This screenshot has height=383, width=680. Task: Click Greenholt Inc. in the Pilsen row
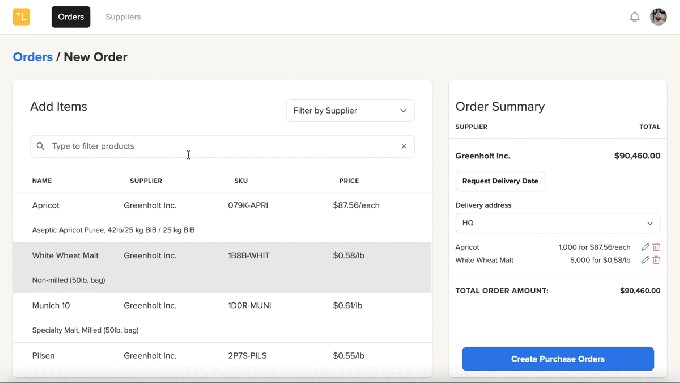tap(150, 356)
